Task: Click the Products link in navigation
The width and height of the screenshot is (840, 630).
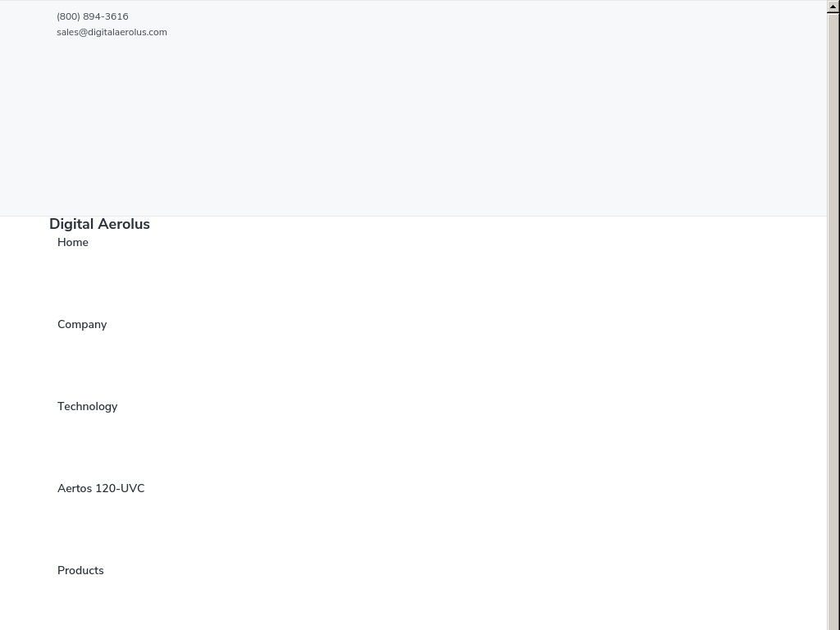Action: 80,571
